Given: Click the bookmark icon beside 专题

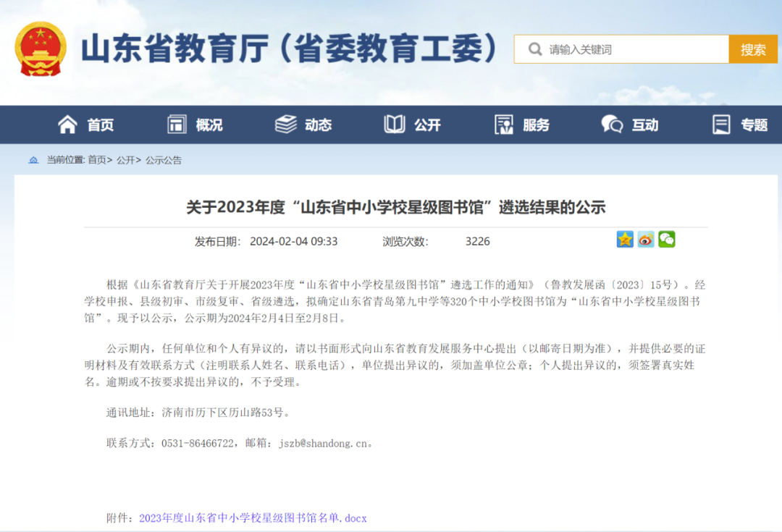Looking at the screenshot, I should tap(721, 124).
